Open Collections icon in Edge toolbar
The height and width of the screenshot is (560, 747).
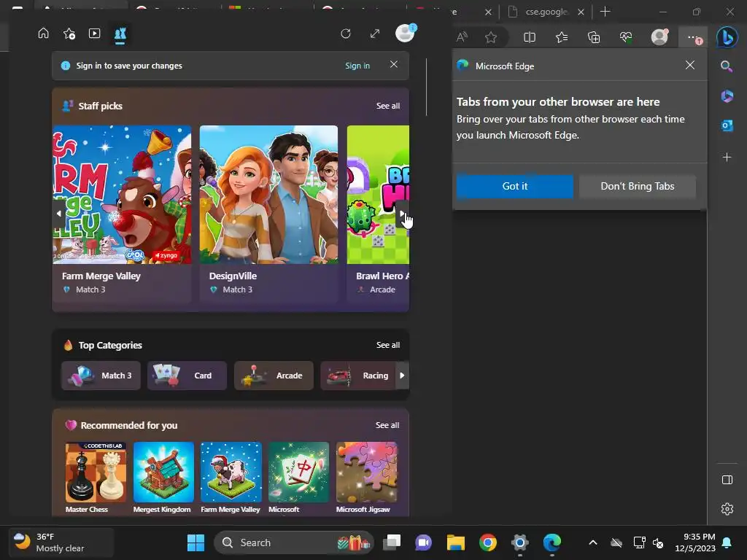[x=594, y=37]
